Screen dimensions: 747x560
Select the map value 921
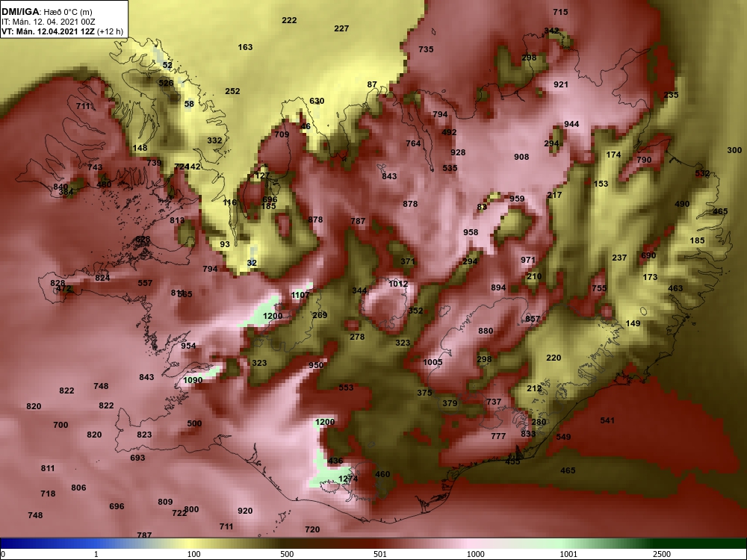[x=561, y=84]
